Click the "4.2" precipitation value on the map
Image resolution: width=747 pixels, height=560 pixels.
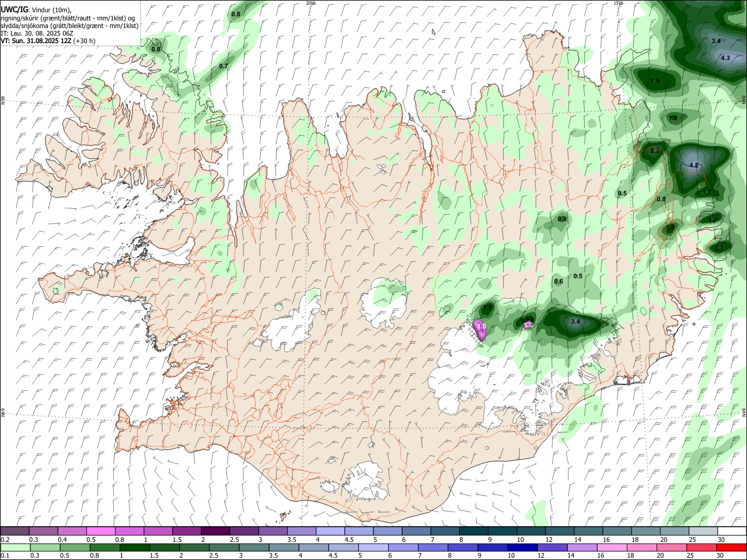point(694,165)
